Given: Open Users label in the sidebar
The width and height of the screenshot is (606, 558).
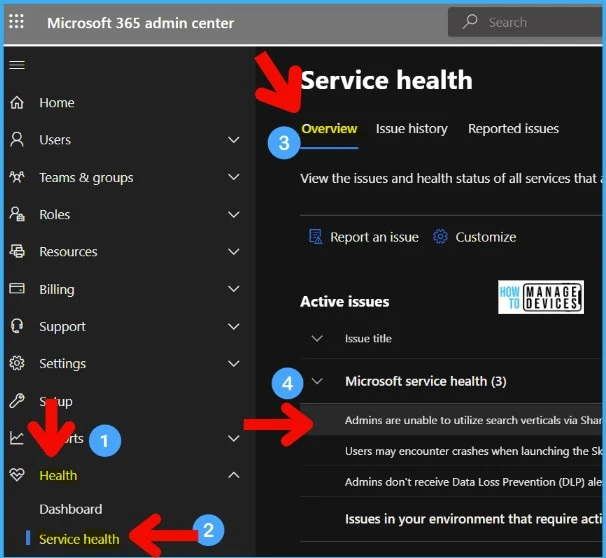Looking at the screenshot, I should [55, 140].
